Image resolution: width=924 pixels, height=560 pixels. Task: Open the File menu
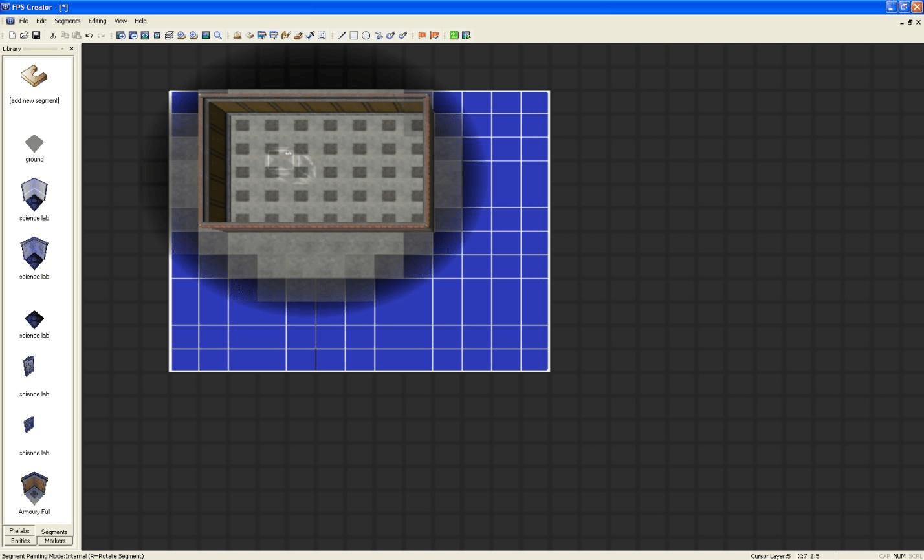coord(23,21)
